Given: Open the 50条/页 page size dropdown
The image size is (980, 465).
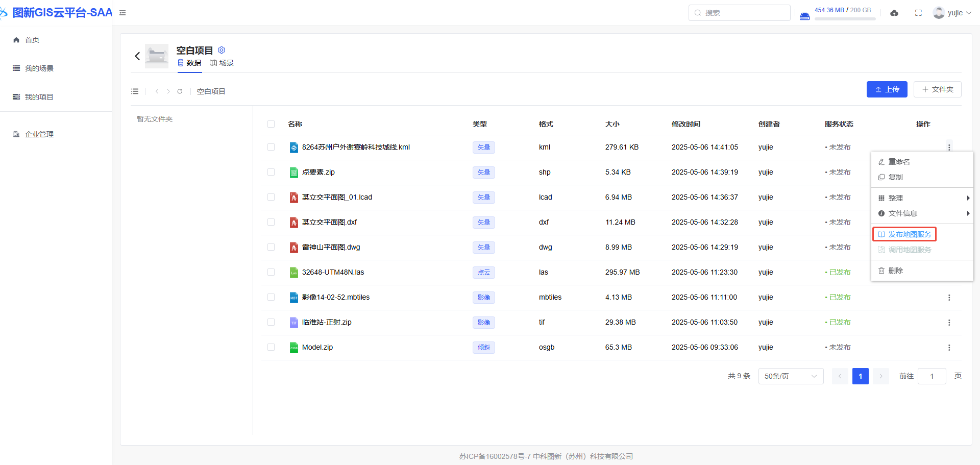Looking at the screenshot, I should click(x=790, y=376).
